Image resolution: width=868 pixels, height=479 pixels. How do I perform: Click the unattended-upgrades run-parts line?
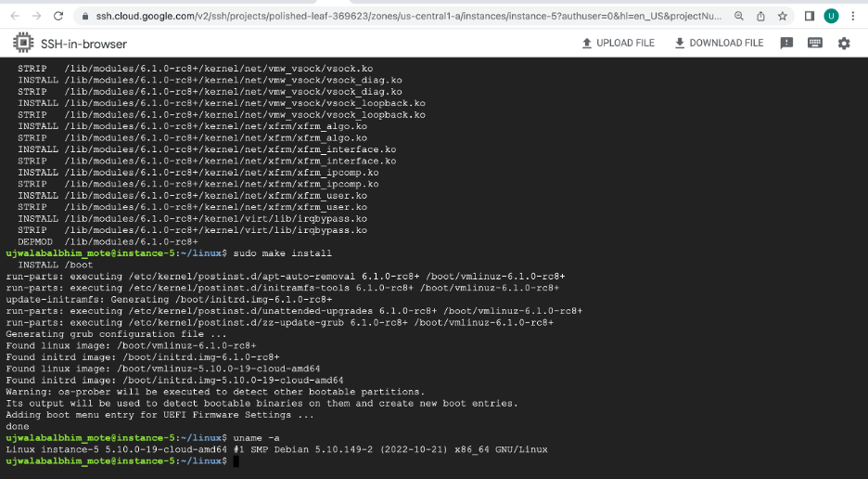[294, 311]
